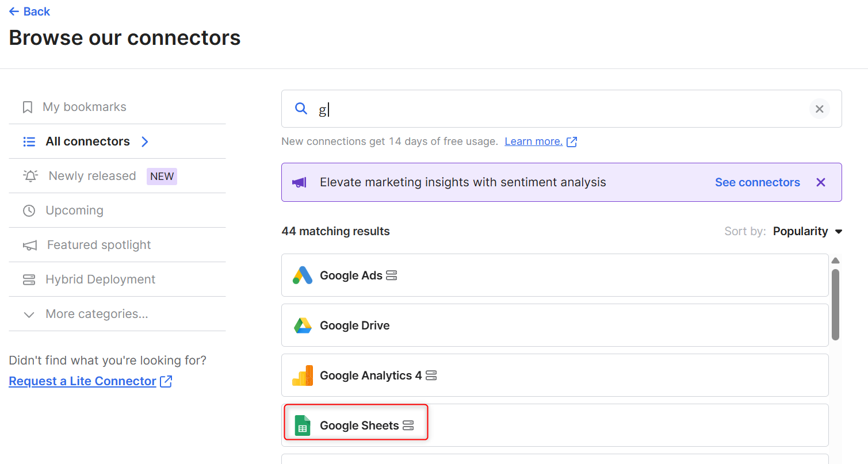Click the list icon beside All connectors
The image size is (868, 464).
(x=29, y=141)
